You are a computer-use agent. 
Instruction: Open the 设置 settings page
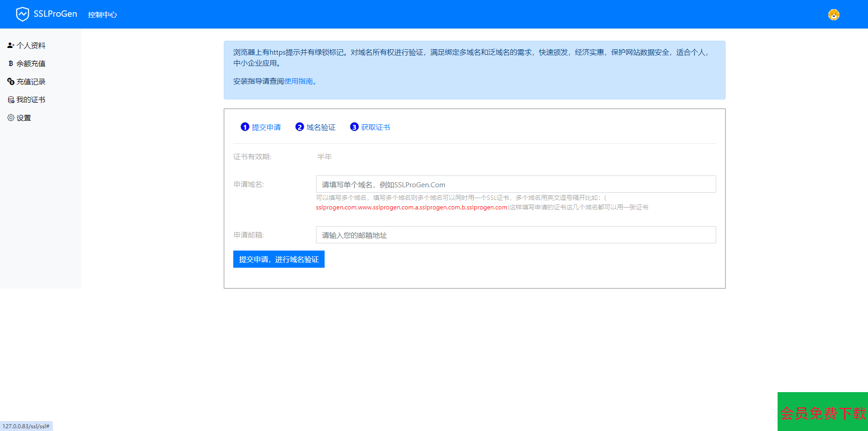[x=23, y=118]
